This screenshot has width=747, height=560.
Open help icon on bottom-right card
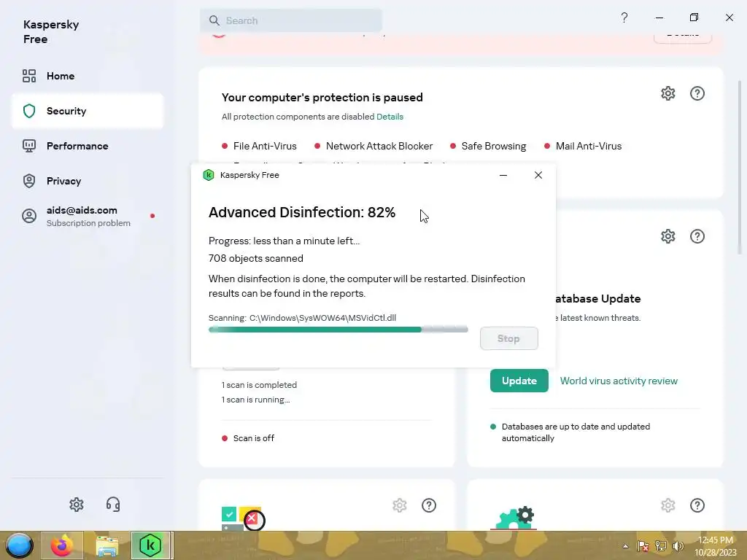[697, 505]
